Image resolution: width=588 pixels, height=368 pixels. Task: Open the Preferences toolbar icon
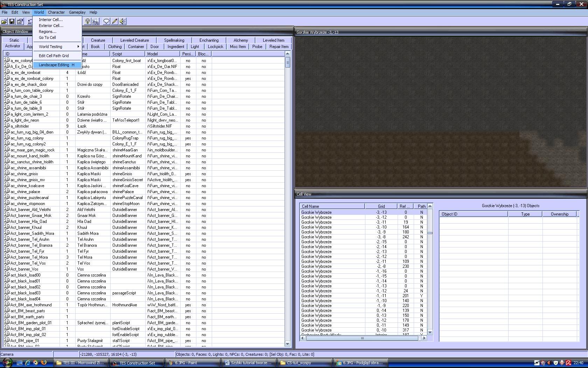click(x=20, y=21)
